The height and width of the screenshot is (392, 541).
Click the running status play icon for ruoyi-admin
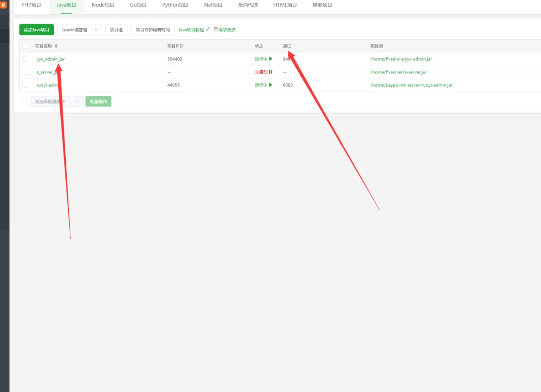tap(270, 85)
